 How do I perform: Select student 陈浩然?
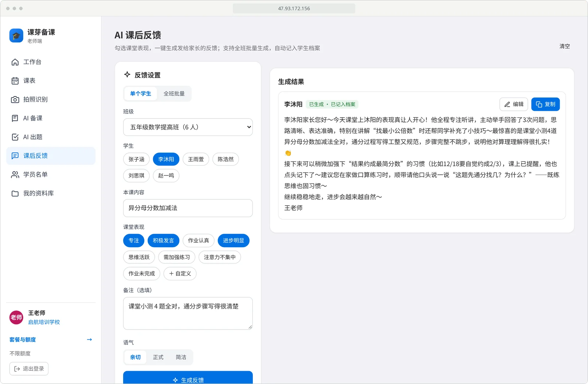(x=226, y=159)
